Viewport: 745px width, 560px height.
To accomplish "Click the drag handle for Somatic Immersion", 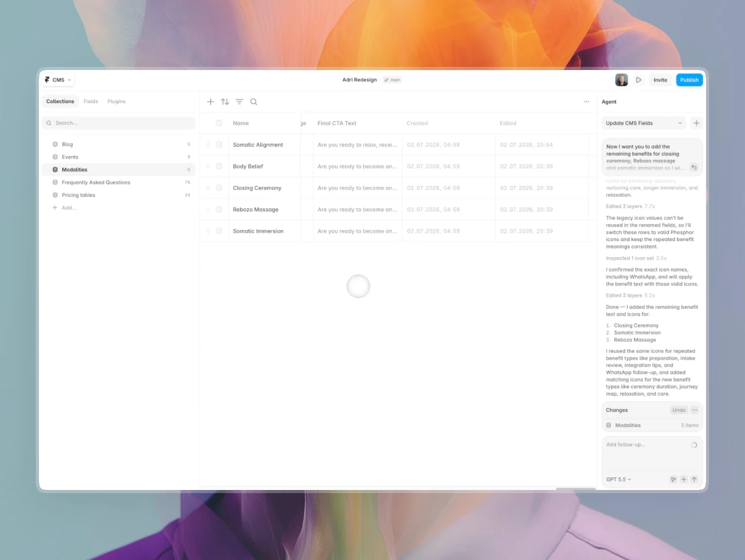I will tap(208, 231).
